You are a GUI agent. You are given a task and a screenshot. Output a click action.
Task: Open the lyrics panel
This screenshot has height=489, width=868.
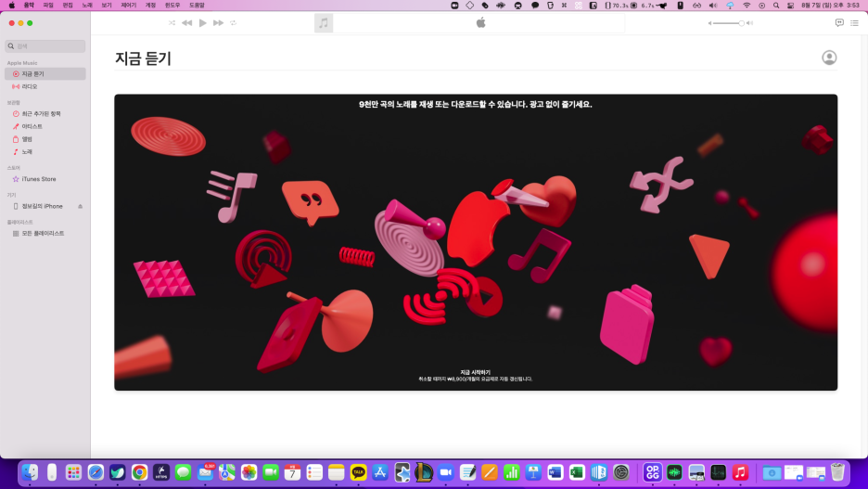[839, 22]
